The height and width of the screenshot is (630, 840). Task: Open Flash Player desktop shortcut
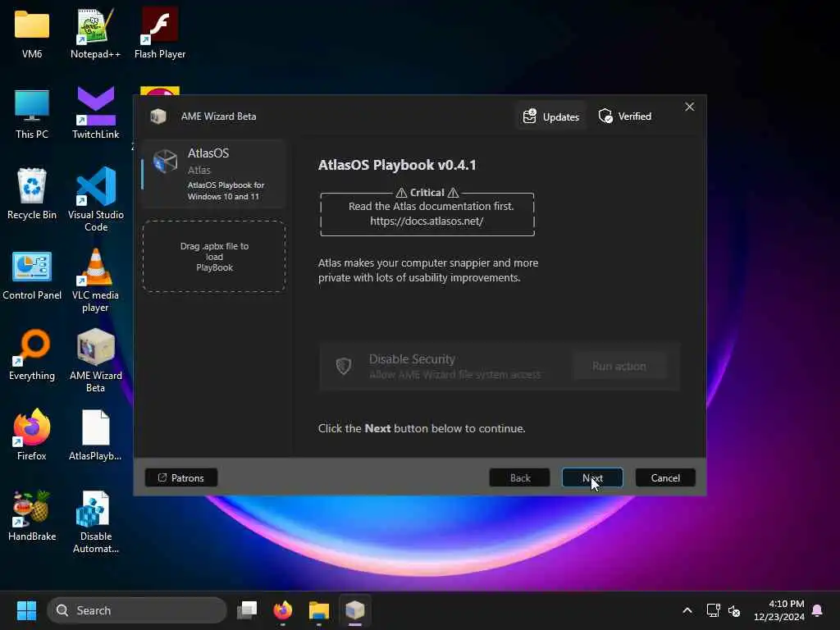[x=160, y=33]
